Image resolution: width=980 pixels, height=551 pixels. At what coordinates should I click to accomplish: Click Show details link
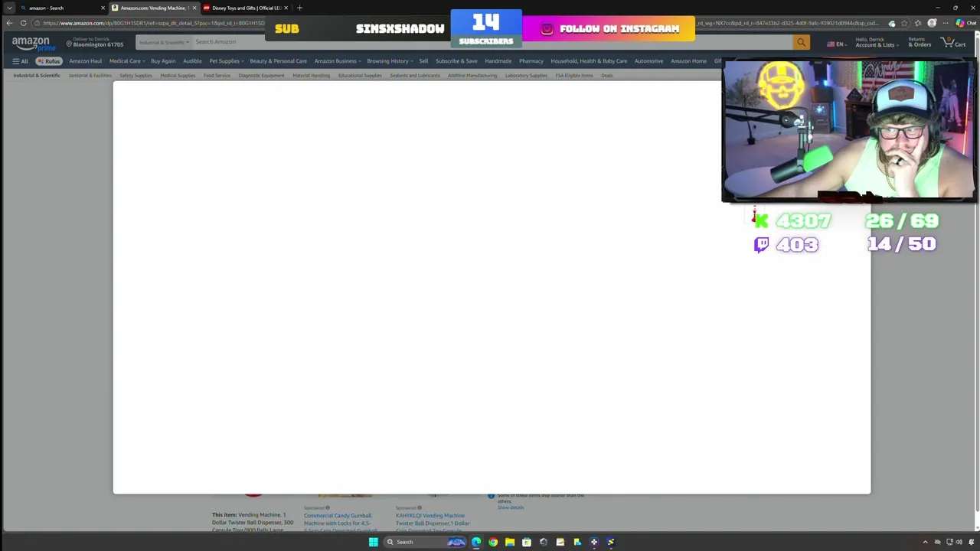[x=511, y=507]
